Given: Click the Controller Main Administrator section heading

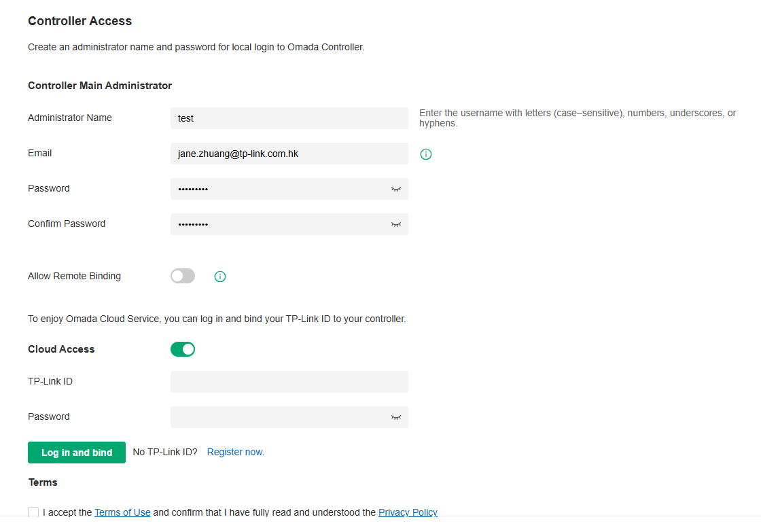Looking at the screenshot, I should tap(100, 86).
